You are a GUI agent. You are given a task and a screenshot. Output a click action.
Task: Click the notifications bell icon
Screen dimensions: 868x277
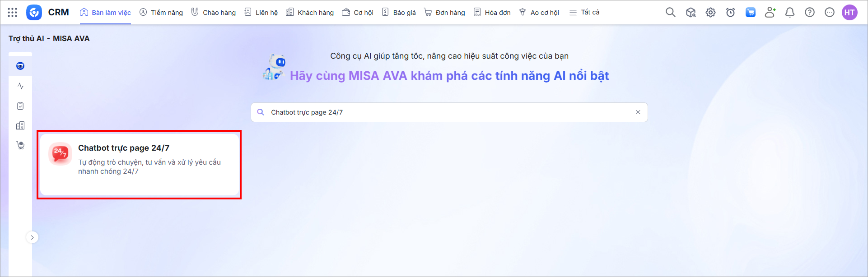coord(790,13)
